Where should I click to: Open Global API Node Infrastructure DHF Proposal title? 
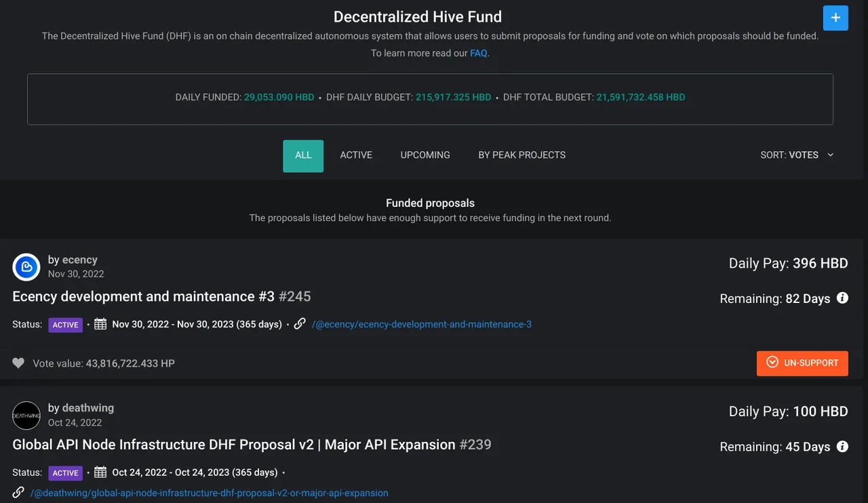252,445
